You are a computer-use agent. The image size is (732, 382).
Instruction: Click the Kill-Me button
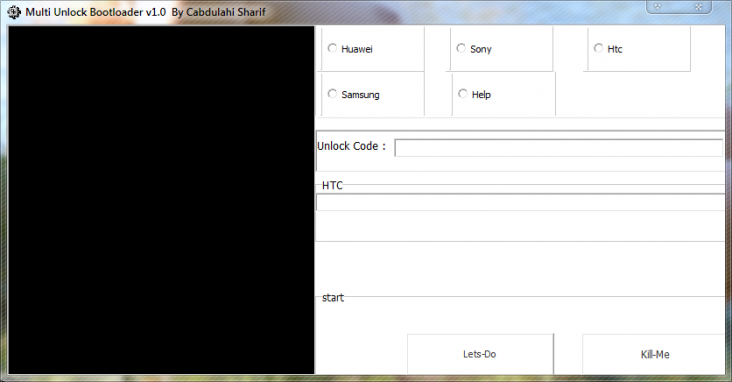point(654,354)
